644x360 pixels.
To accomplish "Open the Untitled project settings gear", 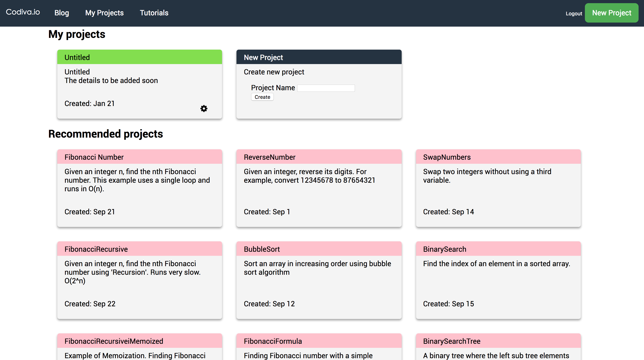I will coord(204,108).
